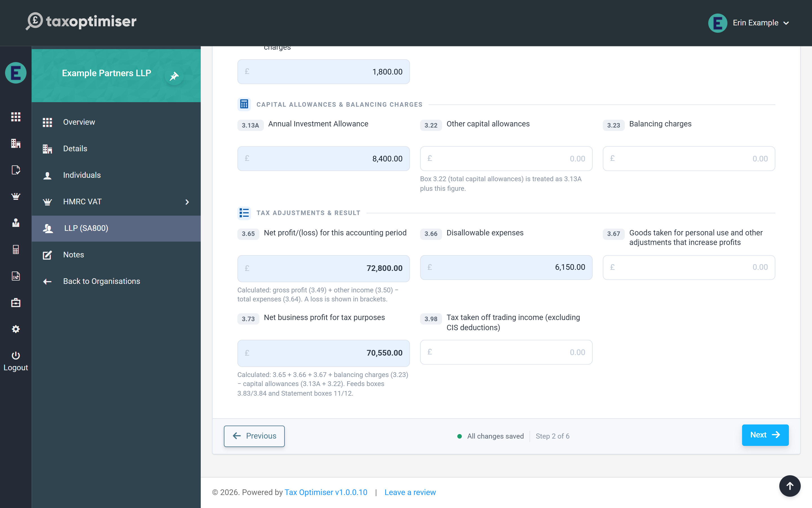Open the Leave a review link

point(410,492)
